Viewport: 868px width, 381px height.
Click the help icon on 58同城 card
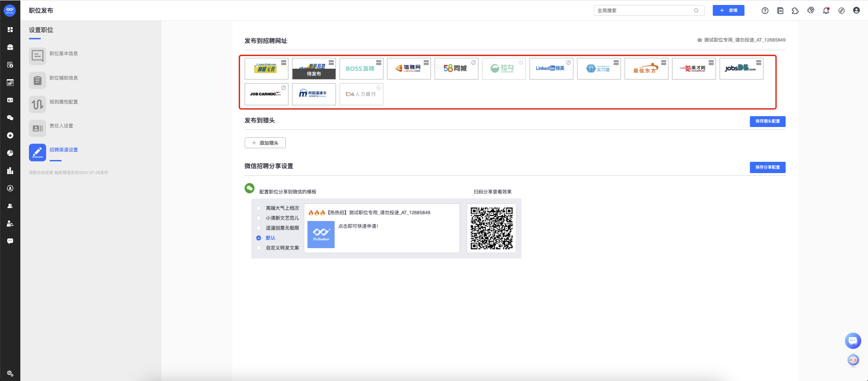pos(473,62)
